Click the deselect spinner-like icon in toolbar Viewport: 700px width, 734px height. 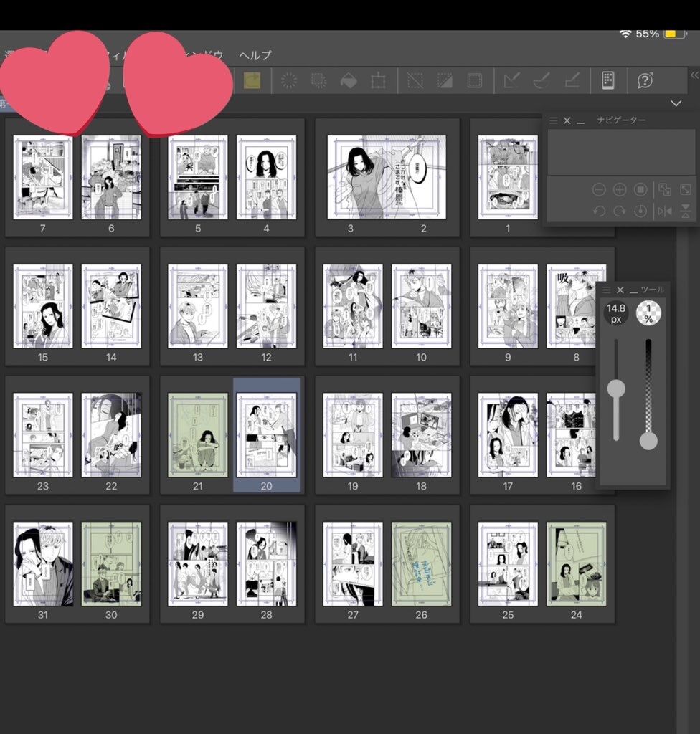(x=289, y=80)
